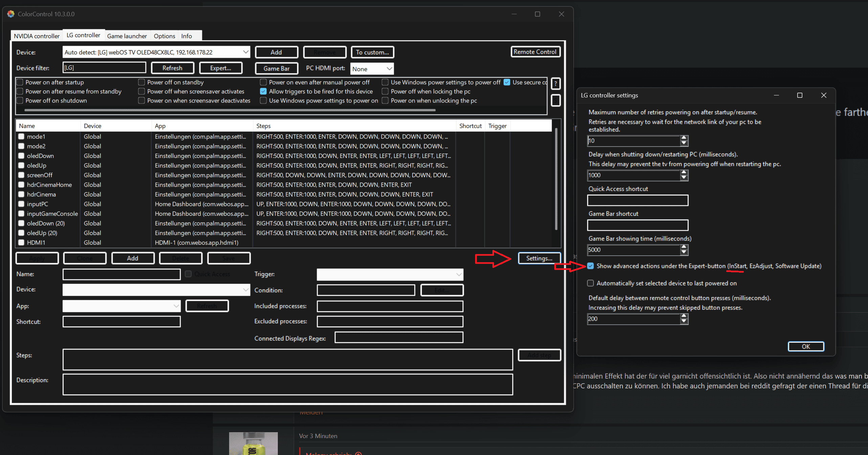The width and height of the screenshot is (868, 455).
Task: Open help with the question mark button
Action: click(x=556, y=84)
